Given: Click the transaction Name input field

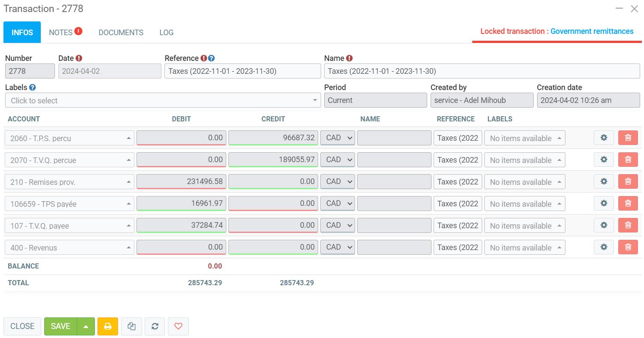Looking at the screenshot, I should click(x=482, y=71).
